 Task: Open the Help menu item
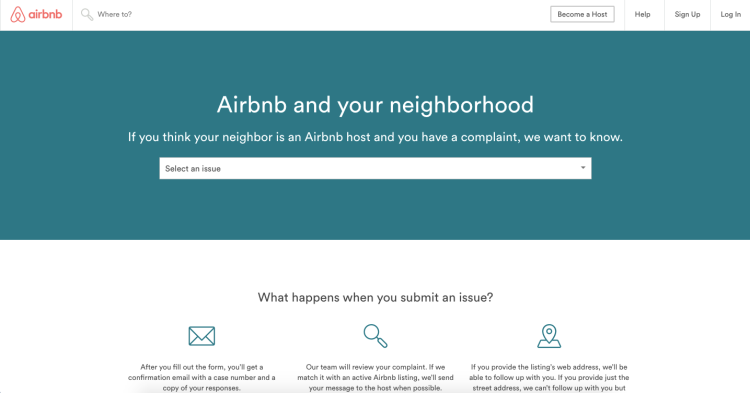(x=642, y=14)
